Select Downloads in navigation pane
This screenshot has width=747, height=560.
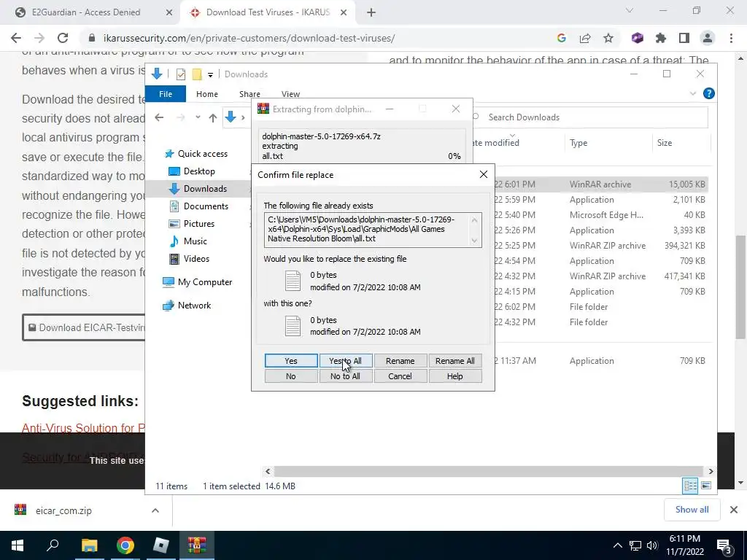pos(198,189)
